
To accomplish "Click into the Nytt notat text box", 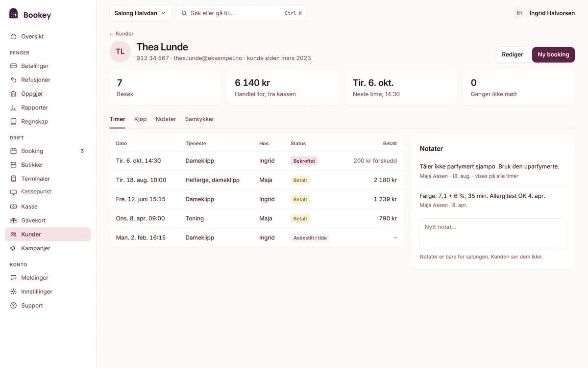I will (x=493, y=234).
